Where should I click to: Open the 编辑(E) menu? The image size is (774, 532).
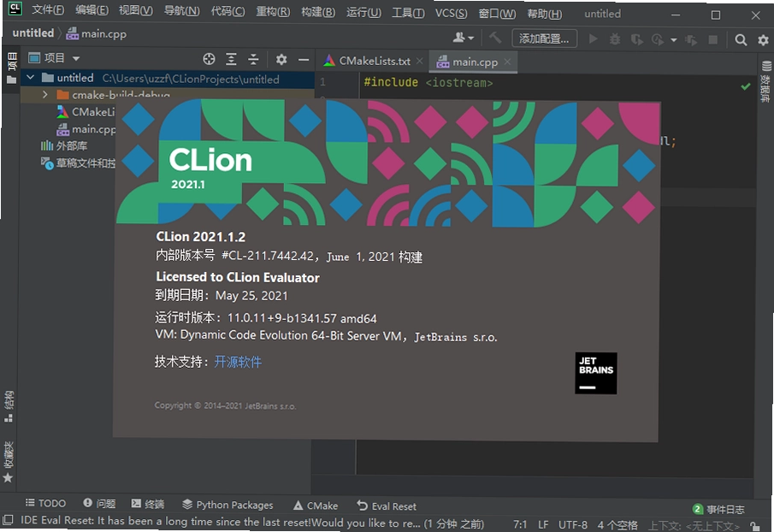[92, 10]
